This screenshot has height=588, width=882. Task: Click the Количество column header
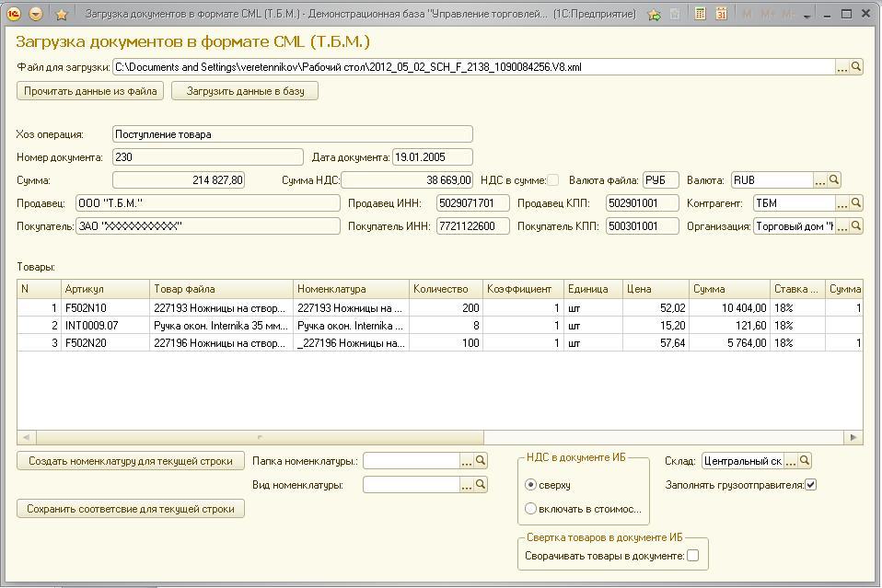445,289
